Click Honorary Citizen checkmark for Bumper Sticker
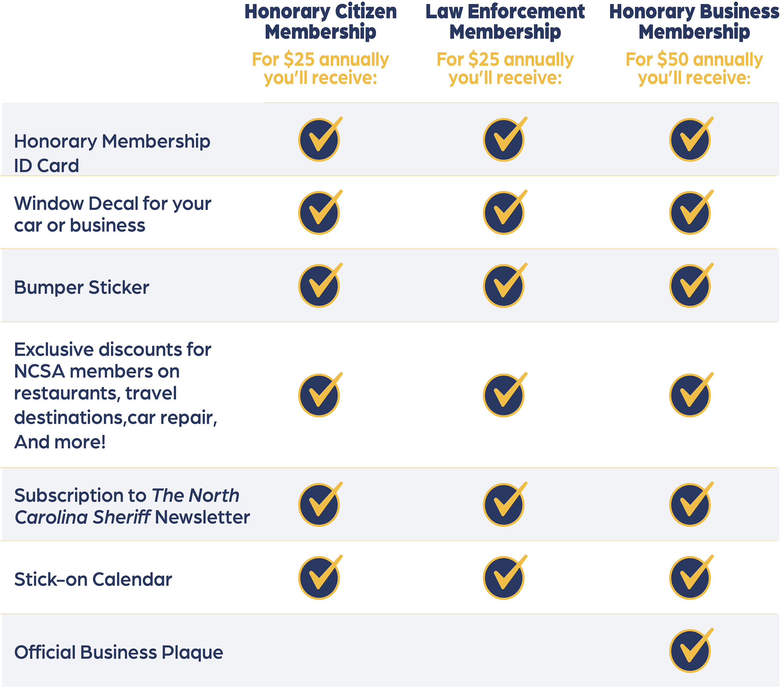This screenshot has width=784, height=687. pos(320,286)
